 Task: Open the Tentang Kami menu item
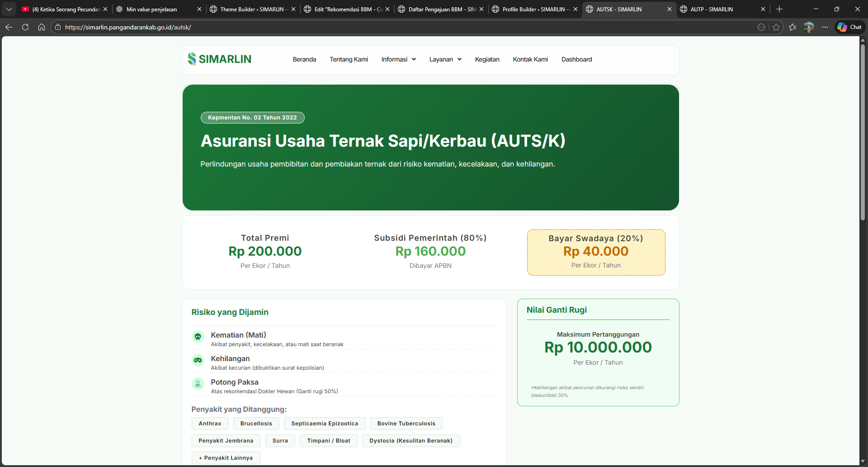click(349, 59)
